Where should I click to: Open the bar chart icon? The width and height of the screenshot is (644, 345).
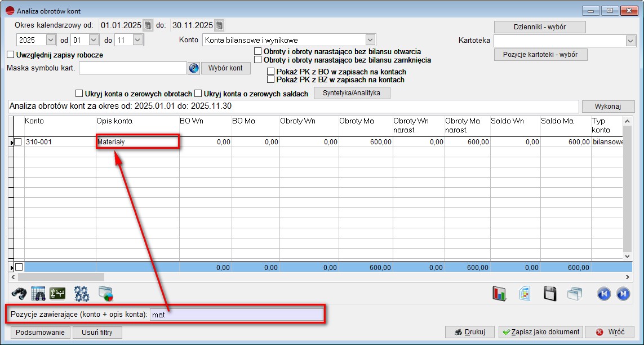pyautogui.click(x=499, y=293)
